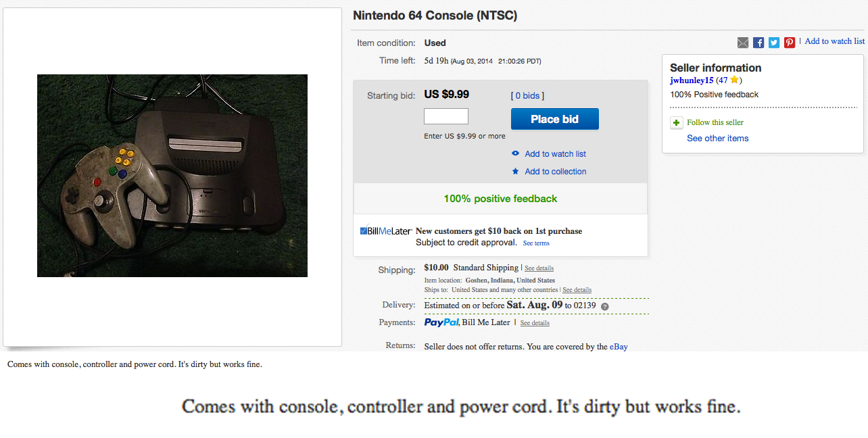Click the Bill Me Later logo
Image resolution: width=868 pixels, height=438 pixels.
386,230
